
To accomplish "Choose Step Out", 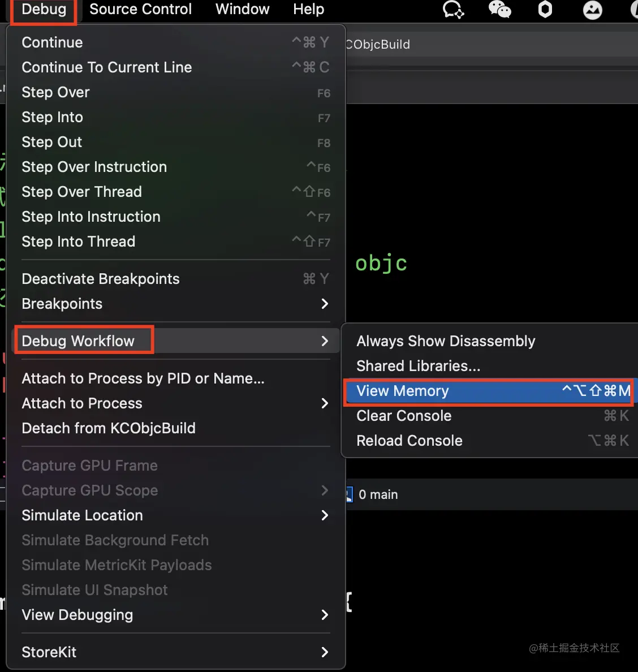I will coord(176,142).
